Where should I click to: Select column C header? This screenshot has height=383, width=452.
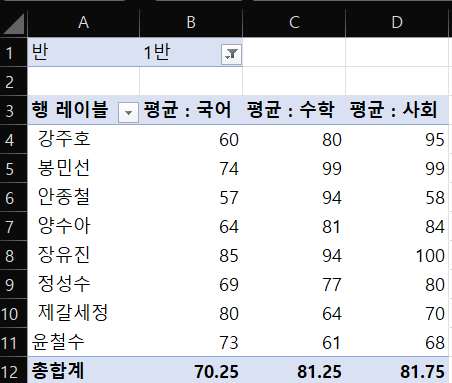294,23
